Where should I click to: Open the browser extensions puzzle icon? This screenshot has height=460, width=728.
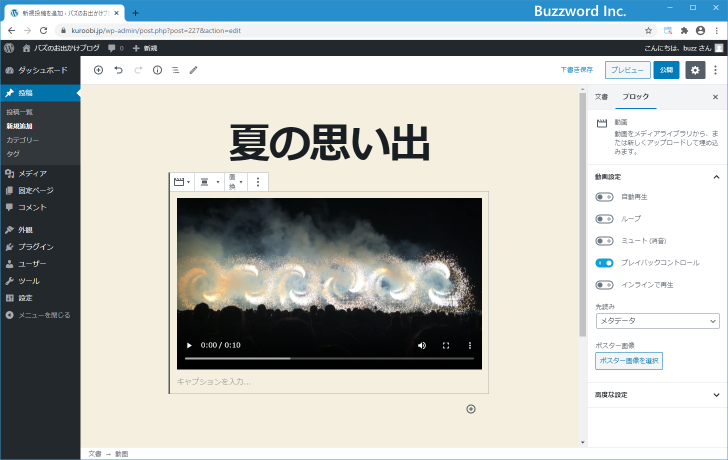[684, 31]
